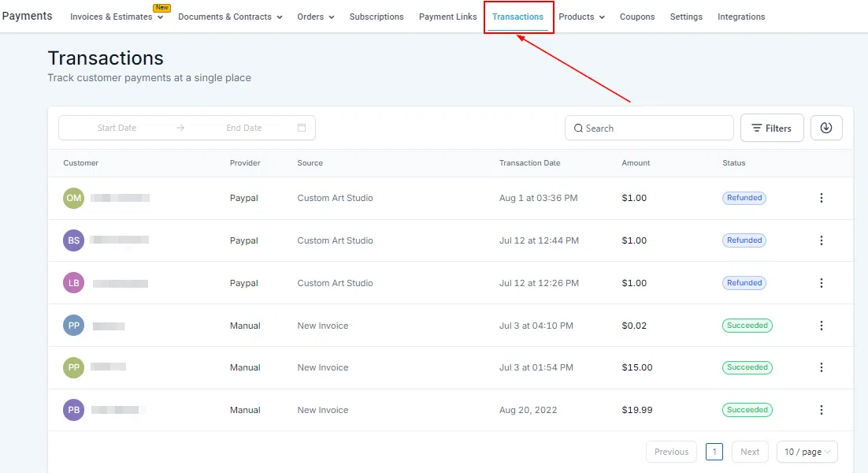Click the Status column header
The image size is (868, 473).
click(733, 163)
